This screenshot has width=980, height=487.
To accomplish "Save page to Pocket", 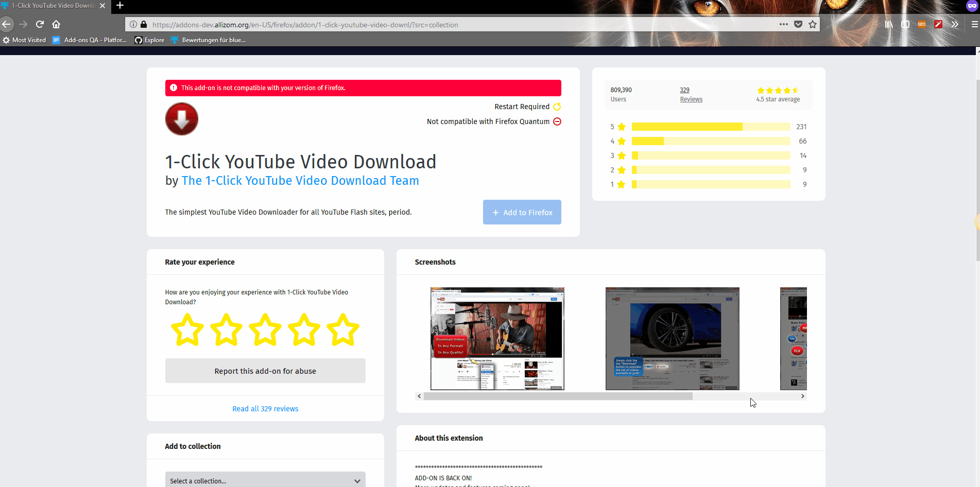I will click(798, 24).
